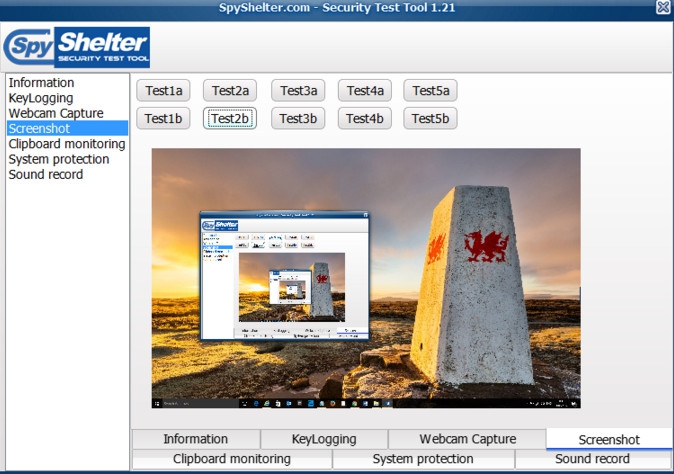The width and height of the screenshot is (674, 474).
Task: Run the Test5b test
Action: (430, 118)
